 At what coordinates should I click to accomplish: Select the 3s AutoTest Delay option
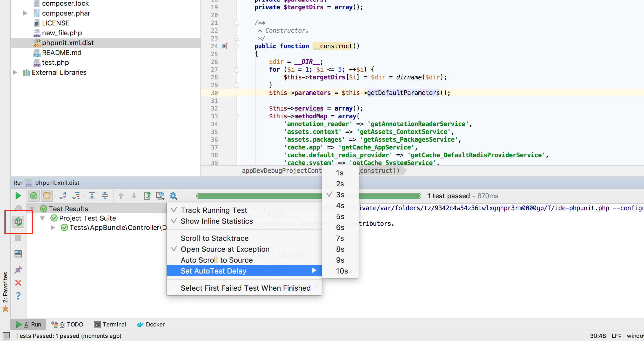coord(340,195)
